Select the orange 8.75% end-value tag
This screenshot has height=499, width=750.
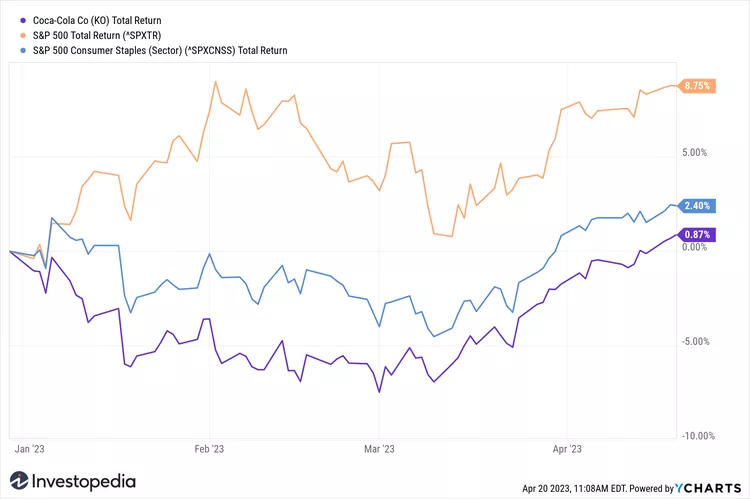click(x=696, y=86)
